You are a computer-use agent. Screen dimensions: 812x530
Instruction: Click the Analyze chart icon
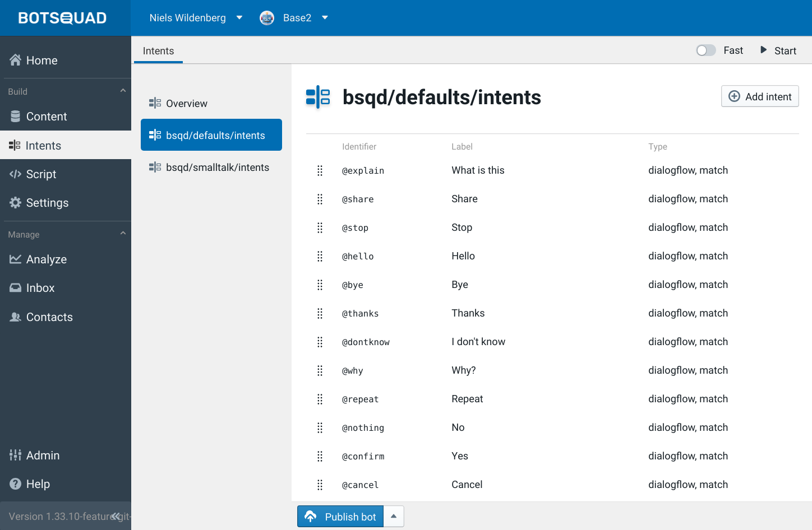15,259
